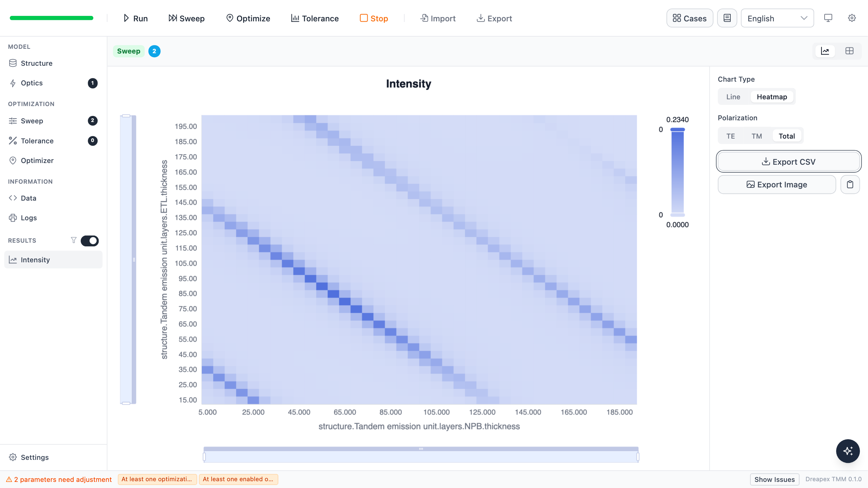Open settings gear in top bar
This screenshot has height=488, width=868.
tap(852, 18)
